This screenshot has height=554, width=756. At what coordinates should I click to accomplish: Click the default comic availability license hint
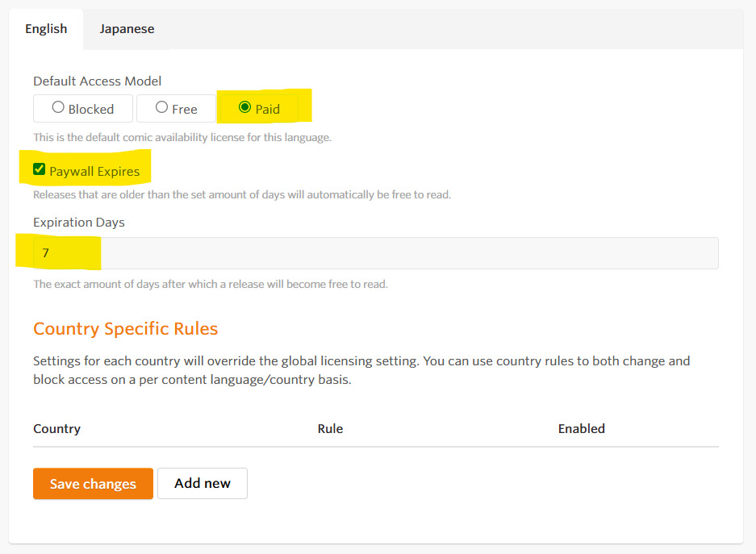click(182, 137)
